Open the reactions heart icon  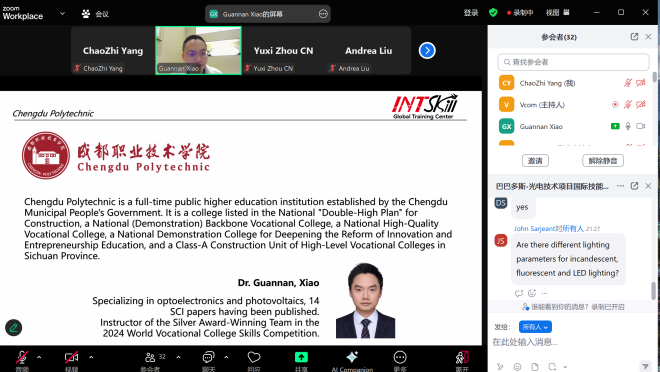254,357
